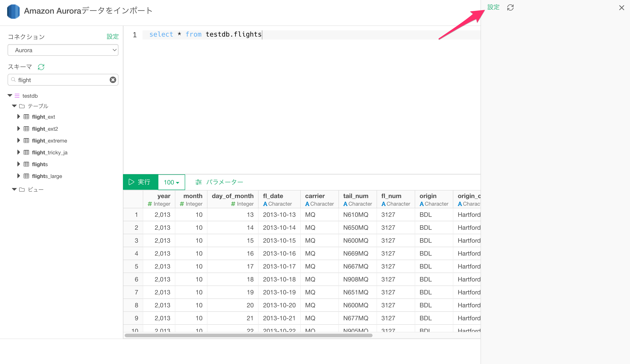
Task: Close the import dialog with X
Action: 622,8
